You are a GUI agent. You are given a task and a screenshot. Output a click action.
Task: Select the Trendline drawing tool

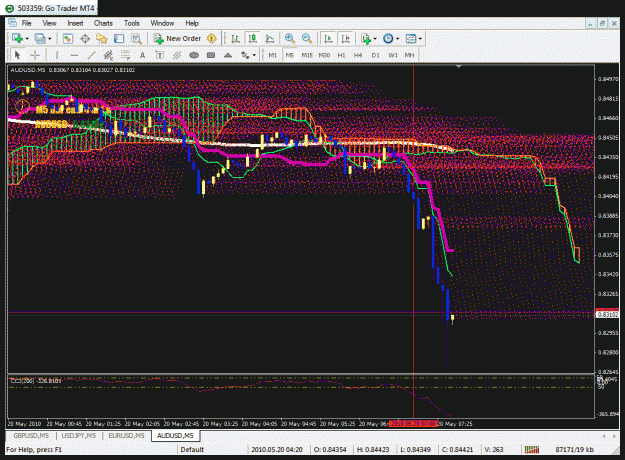point(91,55)
